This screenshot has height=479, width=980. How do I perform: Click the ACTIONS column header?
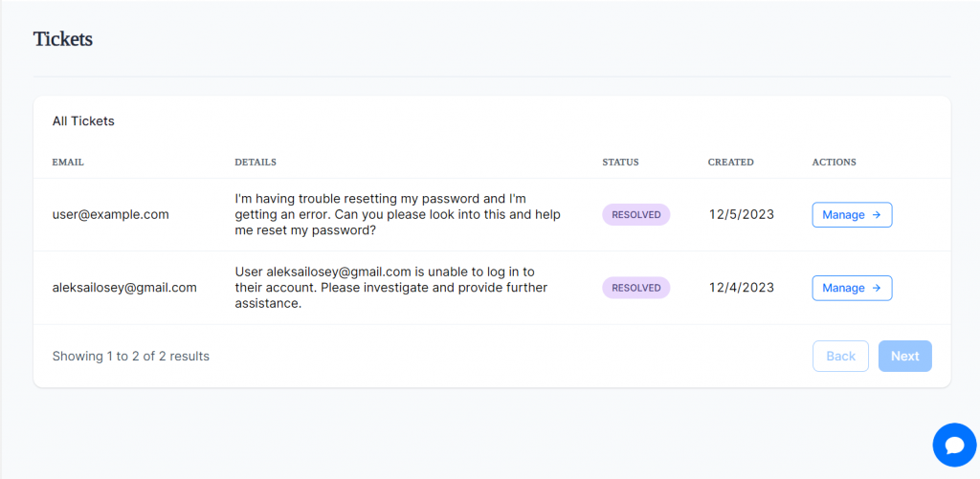coord(834,163)
